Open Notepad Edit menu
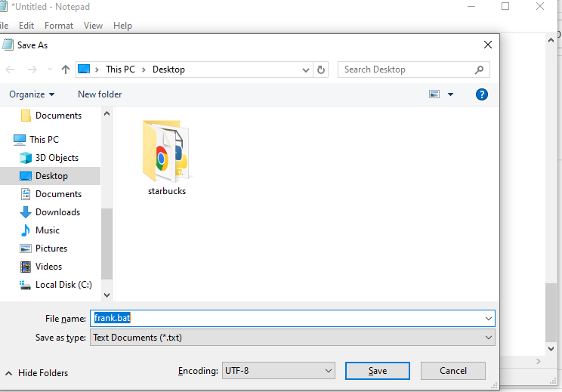Viewport: 562px width, 392px height. coord(26,26)
